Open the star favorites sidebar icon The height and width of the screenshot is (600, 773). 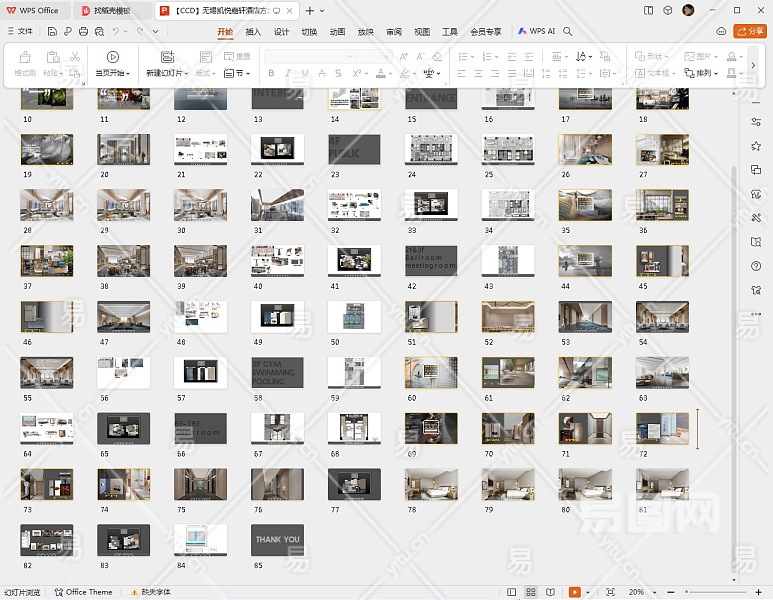click(756, 146)
